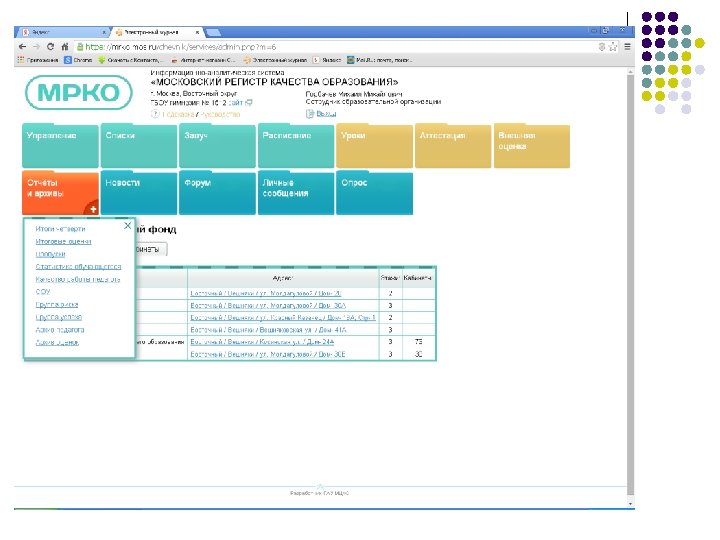Open the Личные сообщения tile

(x=296, y=193)
